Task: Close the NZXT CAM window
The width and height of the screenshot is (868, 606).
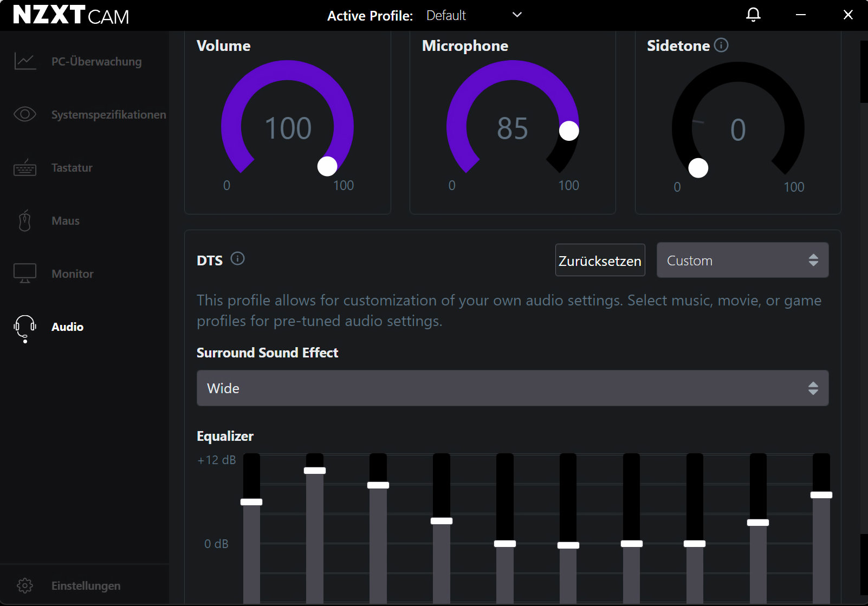Action: point(848,15)
